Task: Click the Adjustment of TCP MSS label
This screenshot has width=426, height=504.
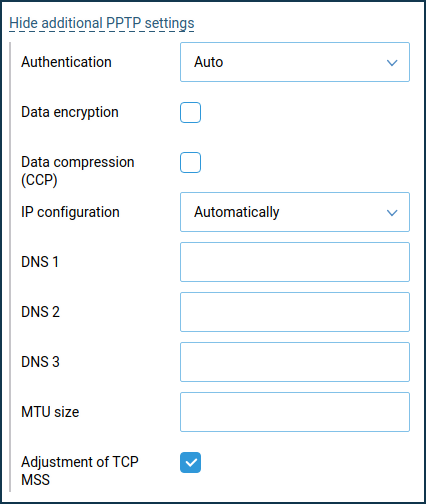Action: point(80,471)
